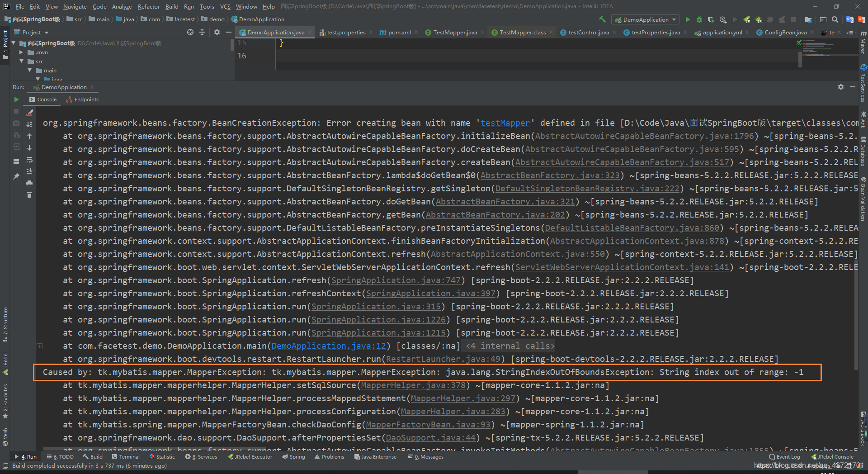868x474 pixels.
Task: Click the locate-in-project target icon
Action: coord(190,32)
